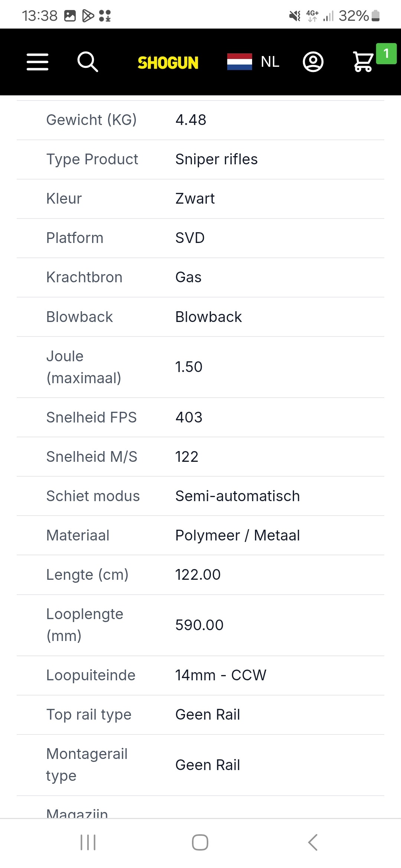Tap the green cart count badge
This screenshot has width=401, height=868.
coord(386,53)
